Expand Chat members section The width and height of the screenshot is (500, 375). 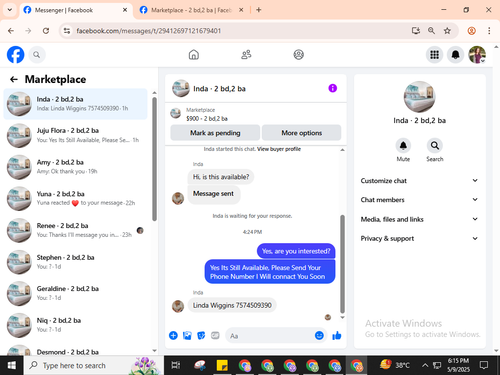[x=419, y=200]
